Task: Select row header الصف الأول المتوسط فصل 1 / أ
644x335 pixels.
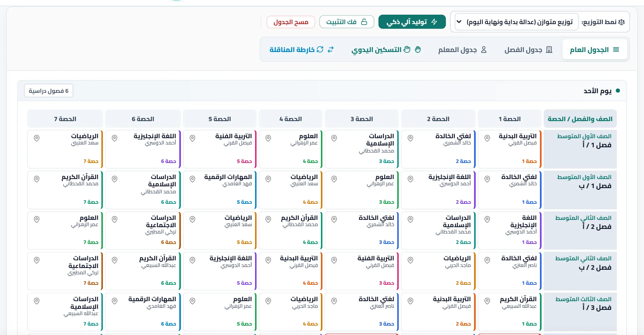Action: coord(580,149)
